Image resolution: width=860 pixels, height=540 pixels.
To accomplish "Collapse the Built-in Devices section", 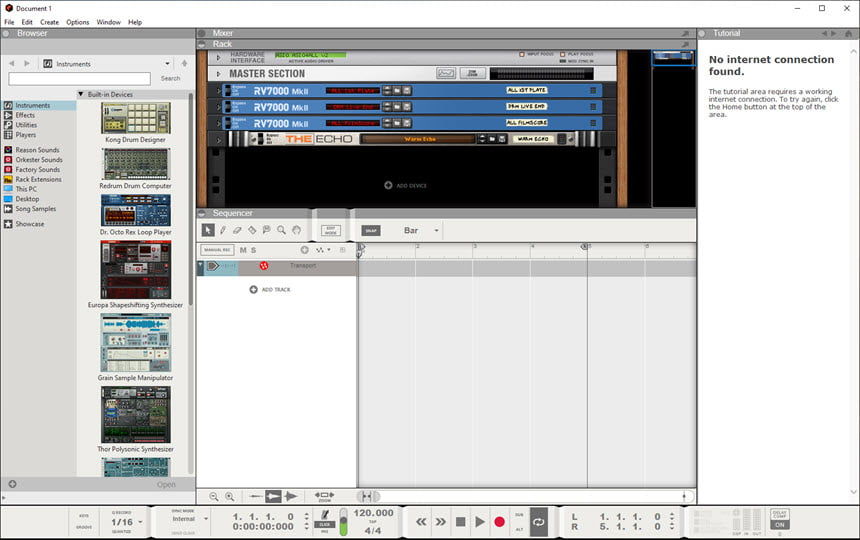I will coord(81,94).
